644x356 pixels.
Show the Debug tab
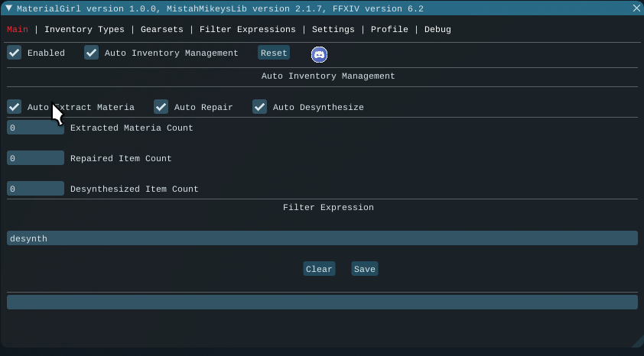tap(437, 30)
